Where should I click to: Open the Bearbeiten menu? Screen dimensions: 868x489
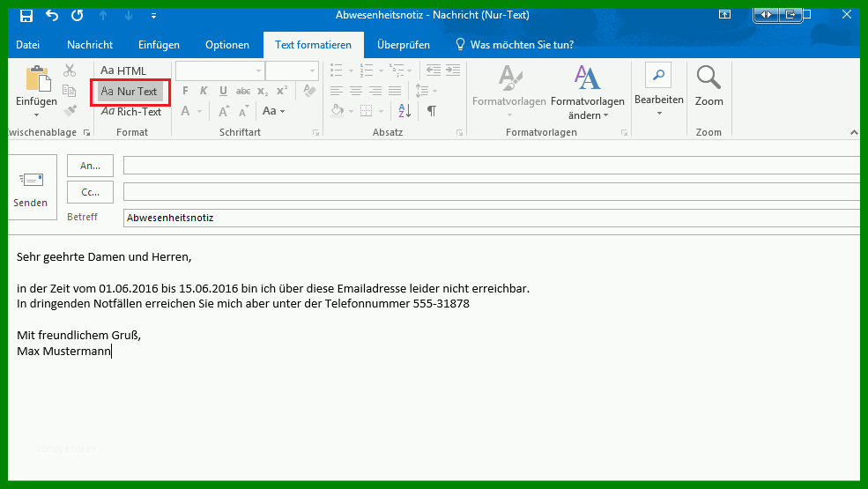tap(659, 90)
